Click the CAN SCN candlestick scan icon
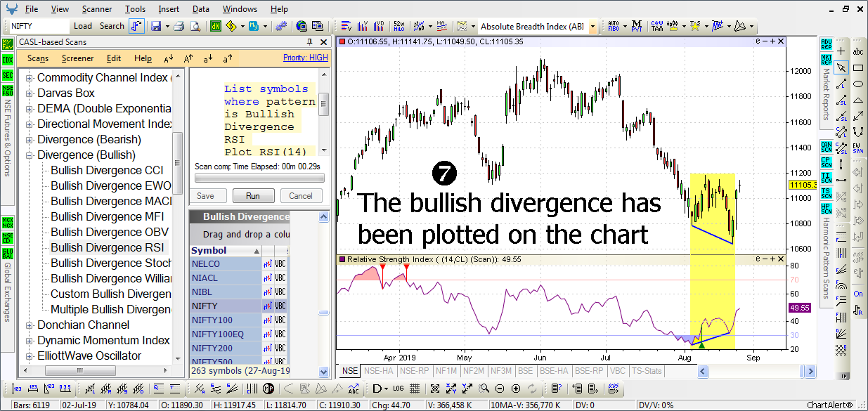Image resolution: width=868 pixels, height=411 pixels. 826,146
